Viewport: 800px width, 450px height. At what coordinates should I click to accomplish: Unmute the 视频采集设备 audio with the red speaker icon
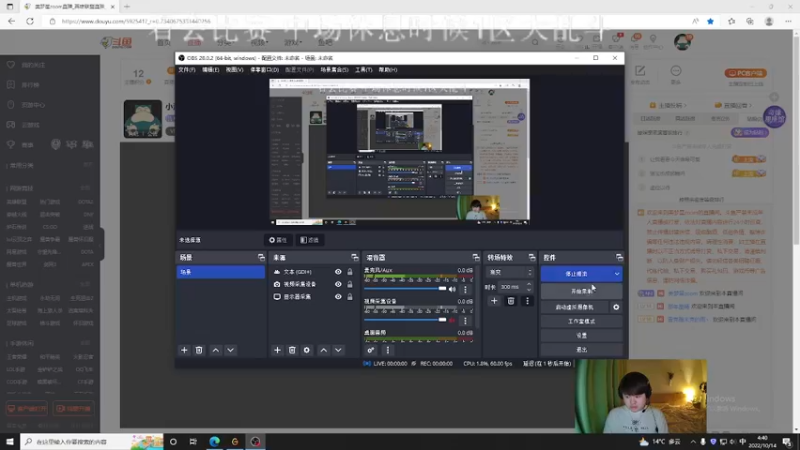[x=452, y=320]
